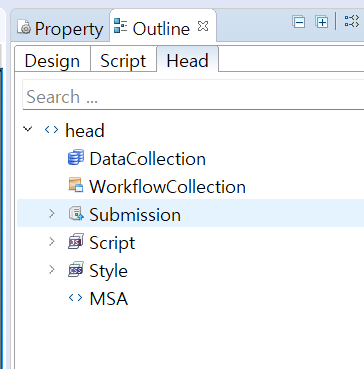Collapse the head tree node
The width and height of the screenshot is (364, 369).
tap(28, 129)
